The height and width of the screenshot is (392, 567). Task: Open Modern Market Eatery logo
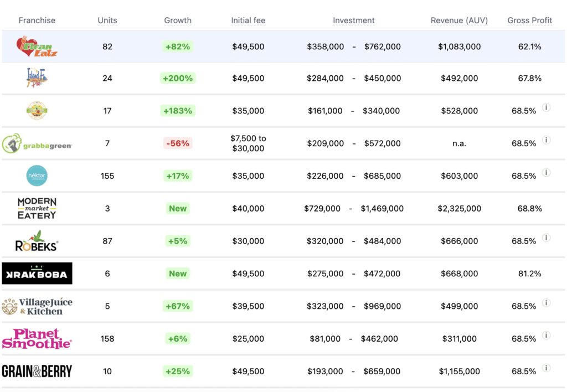pyautogui.click(x=37, y=208)
